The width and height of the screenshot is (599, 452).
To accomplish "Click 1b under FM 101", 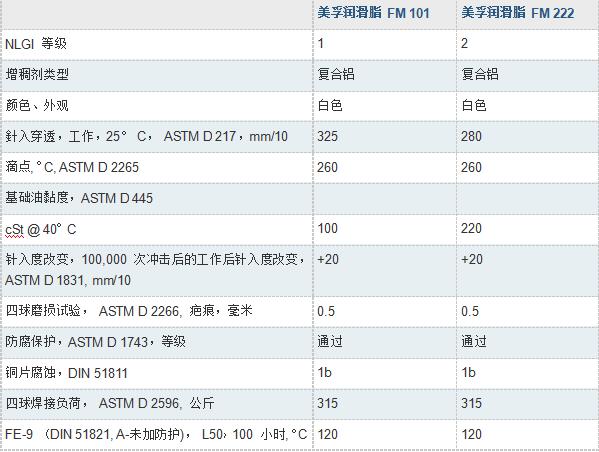I will [325, 373].
